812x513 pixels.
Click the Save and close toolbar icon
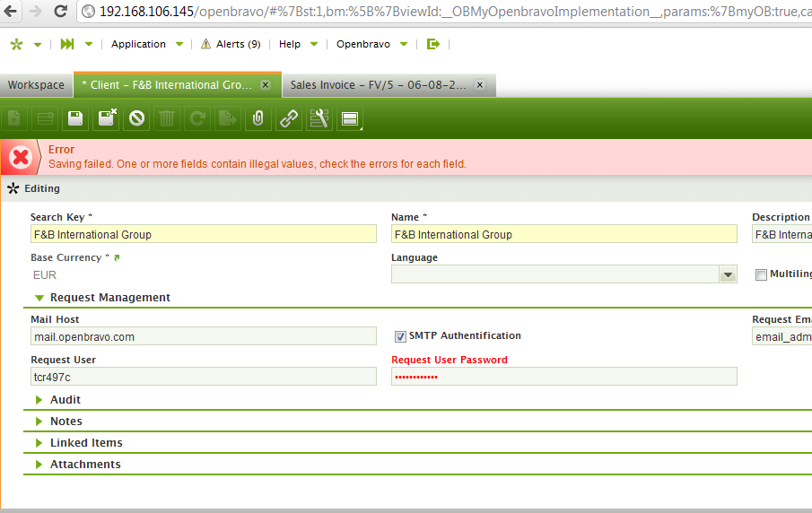click(x=106, y=118)
